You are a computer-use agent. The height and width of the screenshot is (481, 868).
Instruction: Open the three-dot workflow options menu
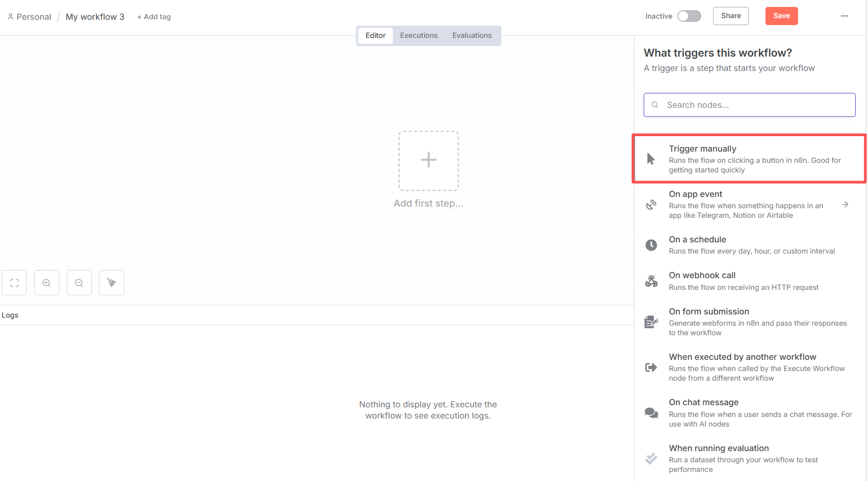[844, 16]
